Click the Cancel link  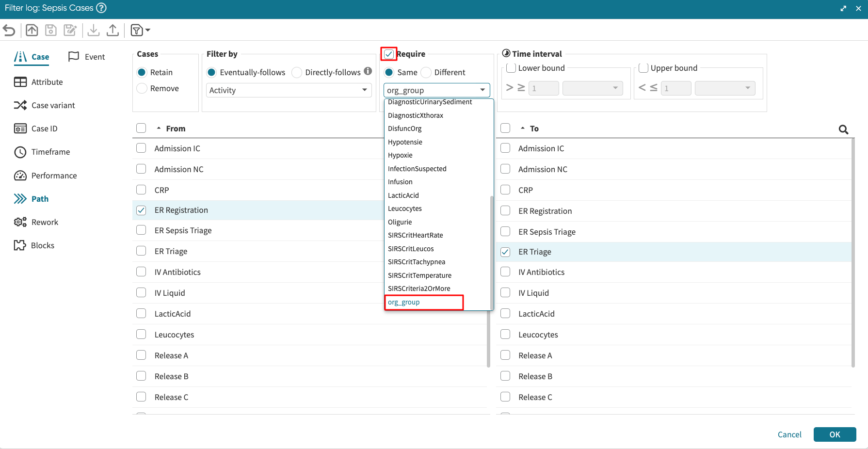click(x=789, y=434)
